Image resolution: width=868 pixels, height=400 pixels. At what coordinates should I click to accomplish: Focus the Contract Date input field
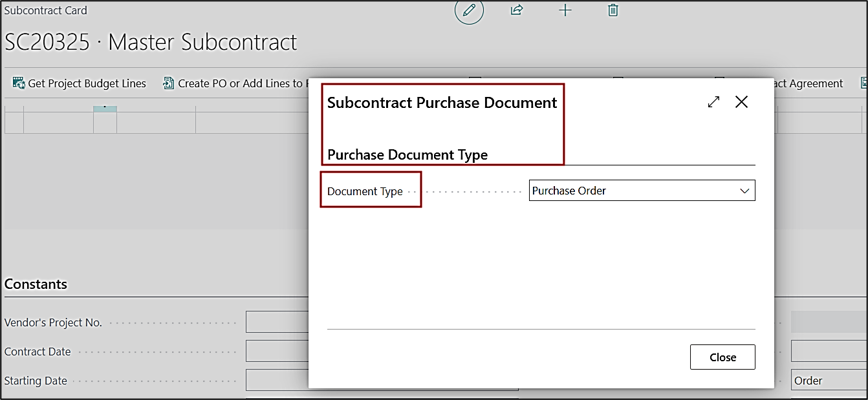(x=277, y=352)
